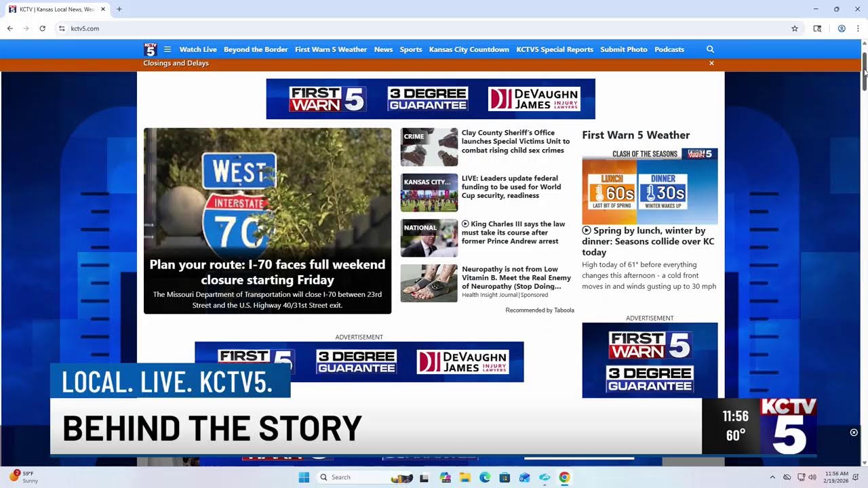Viewport: 868px width, 488px height.
Task: Open the First Warn 5 Weather section heading
Action: click(x=636, y=136)
